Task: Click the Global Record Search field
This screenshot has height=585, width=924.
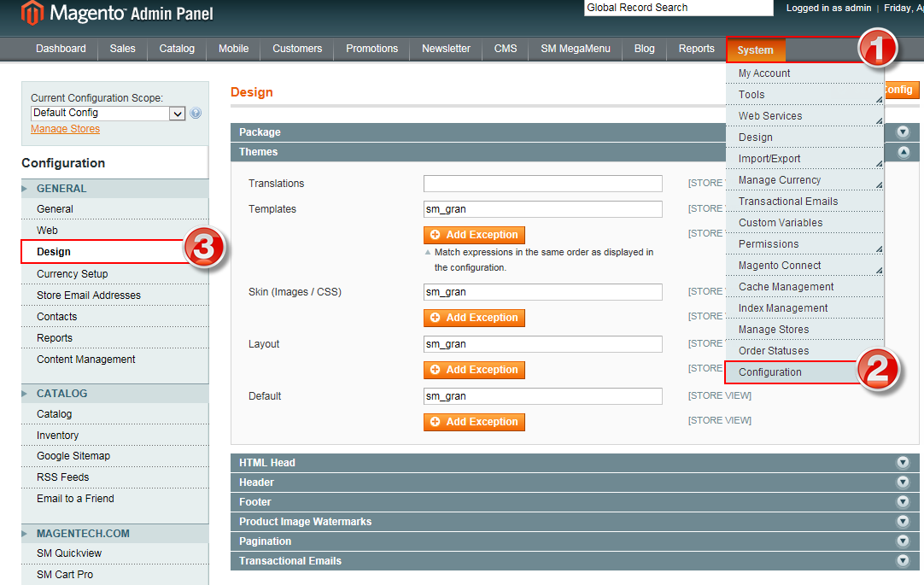Action: (x=678, y=8)
